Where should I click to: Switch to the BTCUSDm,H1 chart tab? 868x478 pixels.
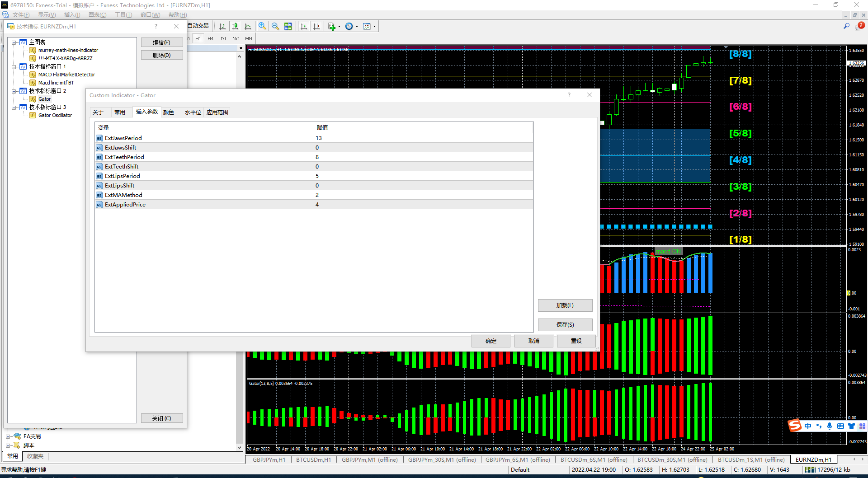point(313,460)
